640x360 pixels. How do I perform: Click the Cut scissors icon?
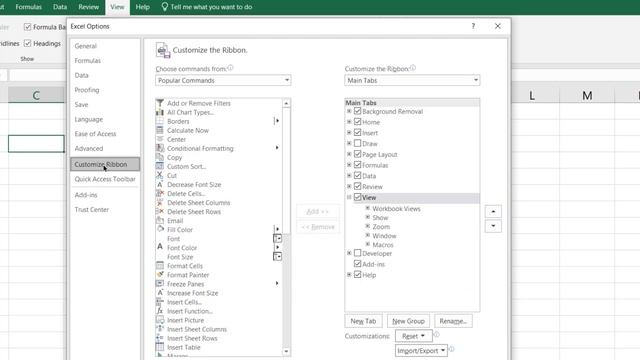point(160,175)
